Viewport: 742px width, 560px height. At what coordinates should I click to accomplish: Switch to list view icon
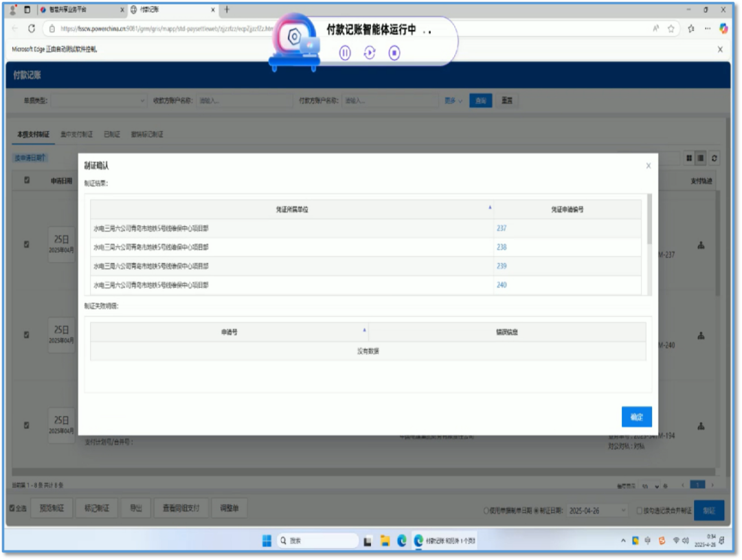701,158
